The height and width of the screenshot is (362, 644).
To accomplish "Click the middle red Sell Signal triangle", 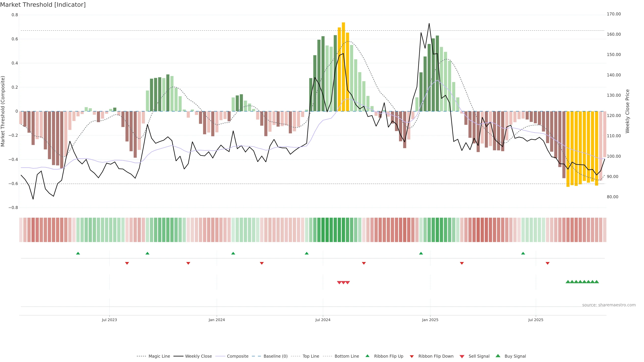I will click(x=343, y=283).
